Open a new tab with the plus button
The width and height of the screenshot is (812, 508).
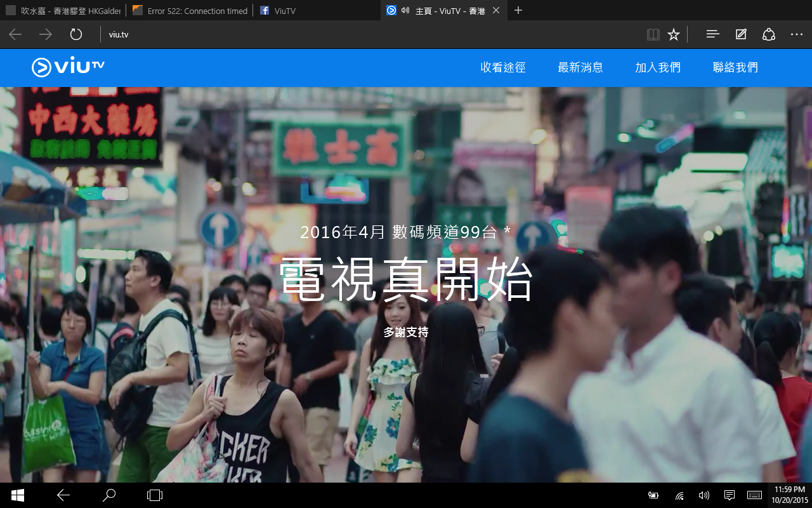click(x=518, y=11)
